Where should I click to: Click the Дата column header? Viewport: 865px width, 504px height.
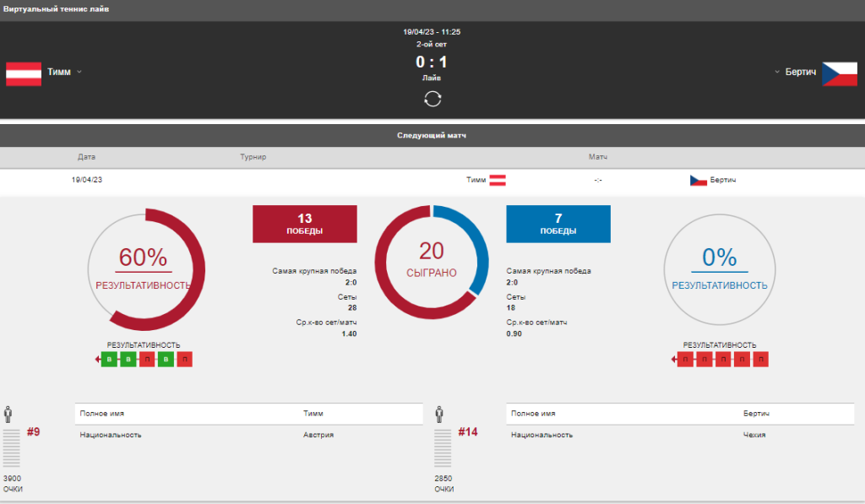click(86, 158)
